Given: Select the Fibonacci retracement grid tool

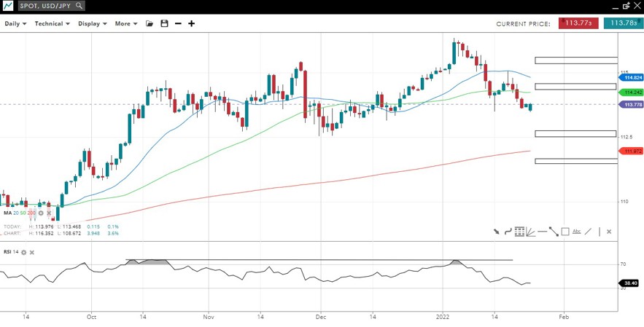Looking at the screenshot, I should click(519, 232).
